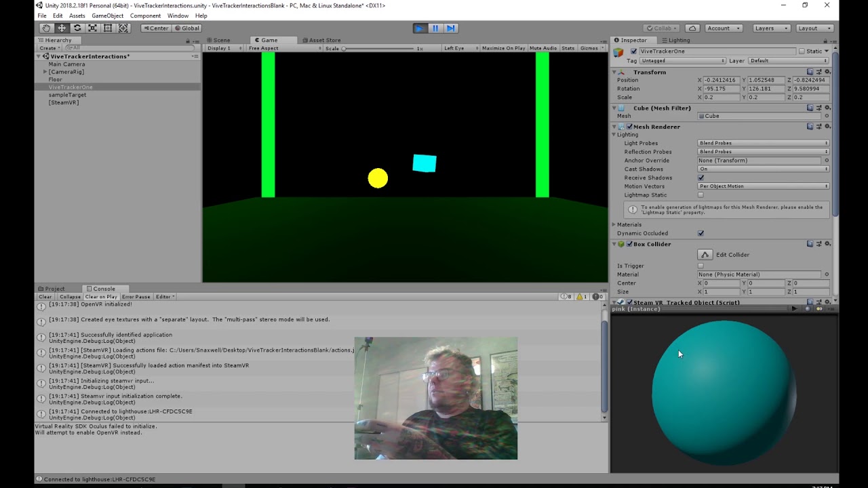
Task: Open Mesh Renderer gear menu
Action: pos(827,126)
